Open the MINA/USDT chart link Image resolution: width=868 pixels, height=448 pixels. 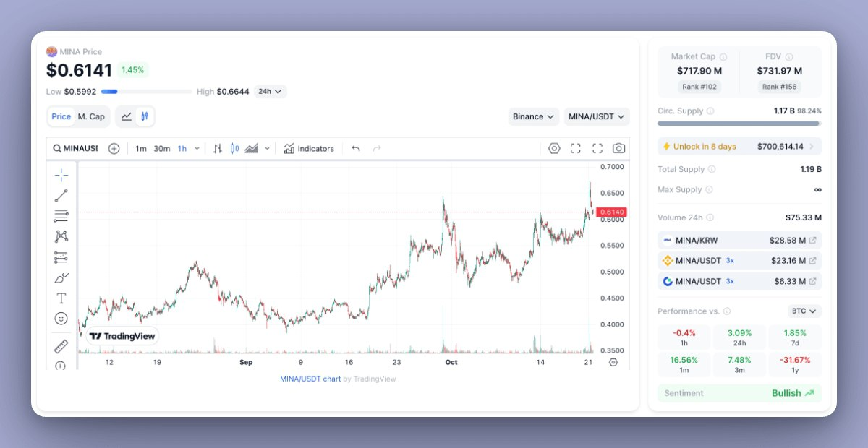pos(310,379)
